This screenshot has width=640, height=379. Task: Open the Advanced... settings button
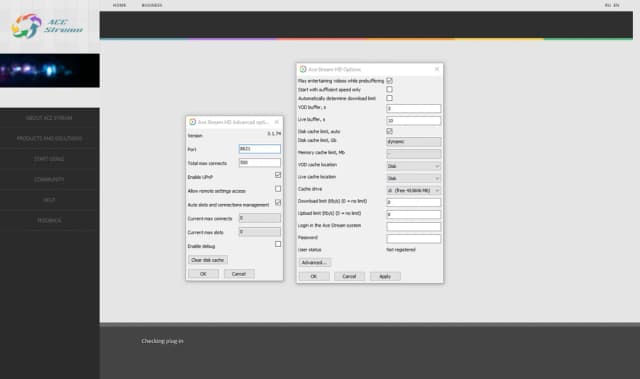pyautogui.click(x=314, y=262)
